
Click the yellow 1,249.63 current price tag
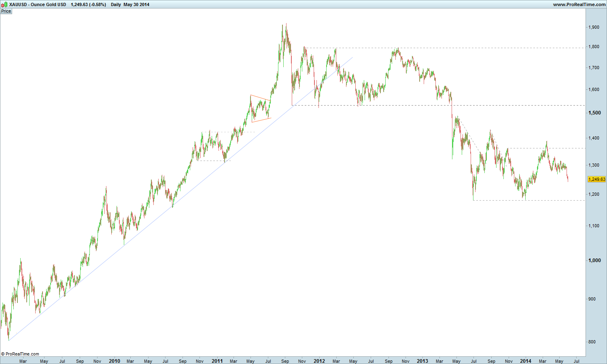pyautogui.click(x=597, y=179)
